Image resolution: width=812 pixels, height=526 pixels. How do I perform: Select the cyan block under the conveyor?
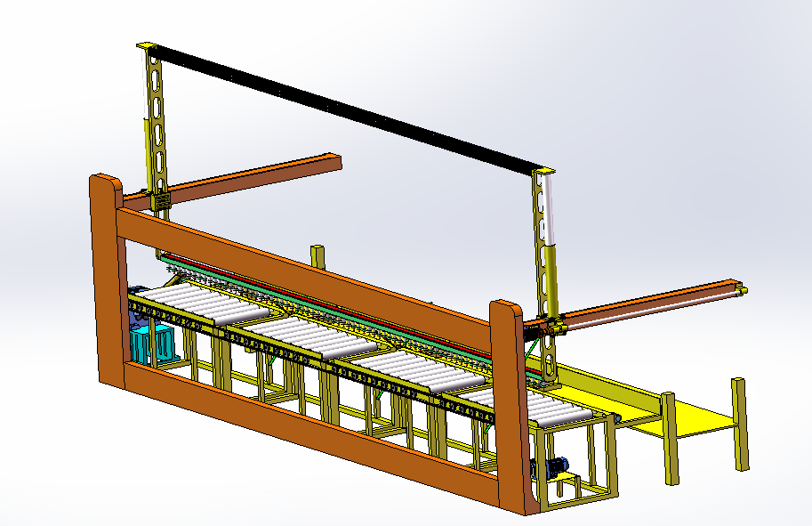(153, 344)
